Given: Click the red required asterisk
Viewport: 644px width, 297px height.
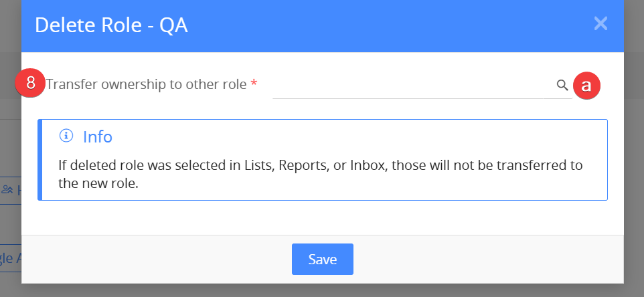Looking at the screenshot, I should point(254,83).
